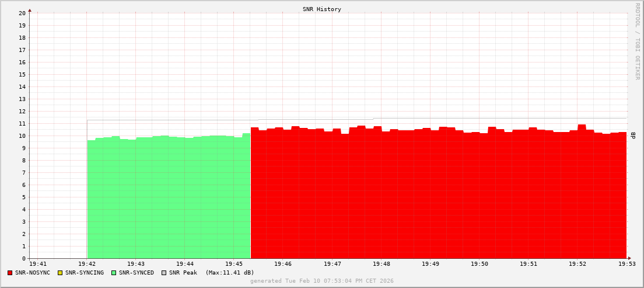Click the 19:46 time axis label
Image resolution: width=644 pixels, height=288 pixels.
pyautogui.click(x=282, y=264)
